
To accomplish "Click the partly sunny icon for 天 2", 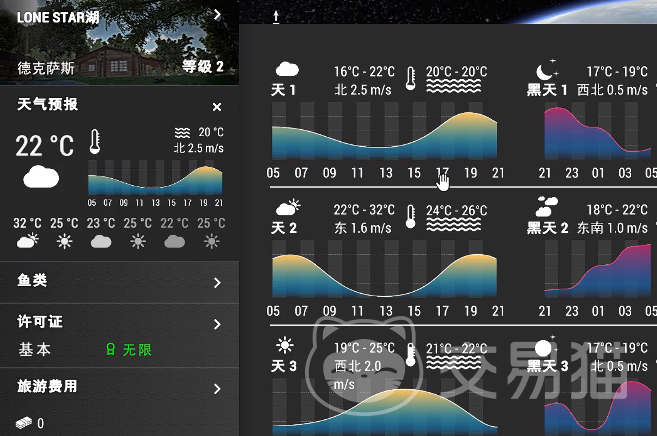I will [288, 207].
